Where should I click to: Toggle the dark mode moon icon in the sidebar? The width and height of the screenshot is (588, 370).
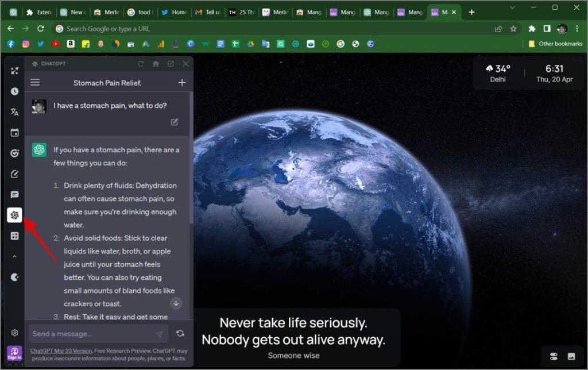point(14,277)
